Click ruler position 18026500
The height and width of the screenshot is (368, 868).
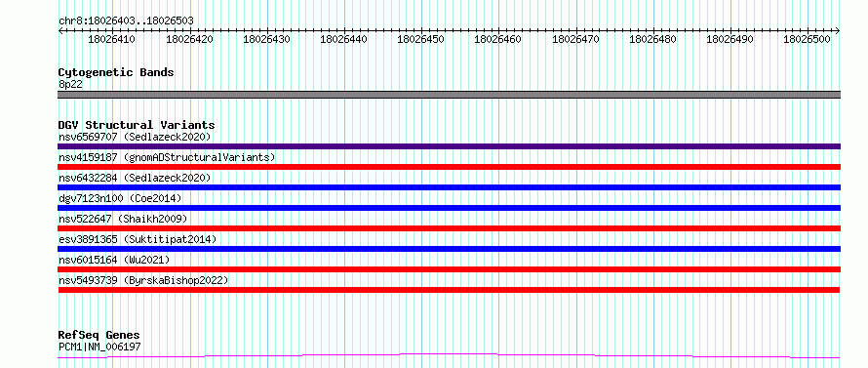(x=808, y=39)
